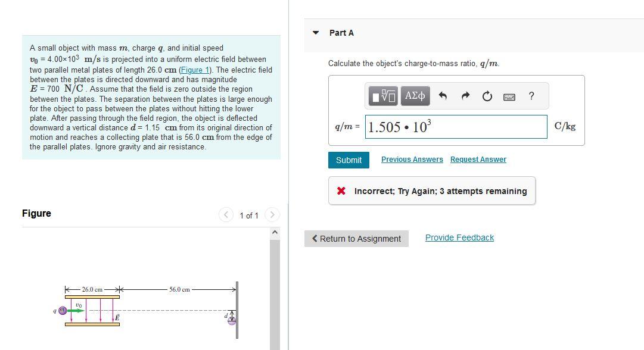Select the previous figure arrow
The height and width of the screenshot is (350, 644).
coord(226,215)
